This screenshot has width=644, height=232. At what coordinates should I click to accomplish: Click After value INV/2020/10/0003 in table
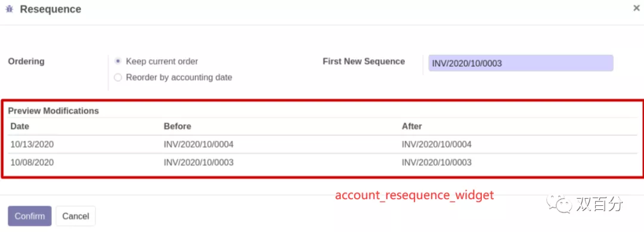point(436,163)
